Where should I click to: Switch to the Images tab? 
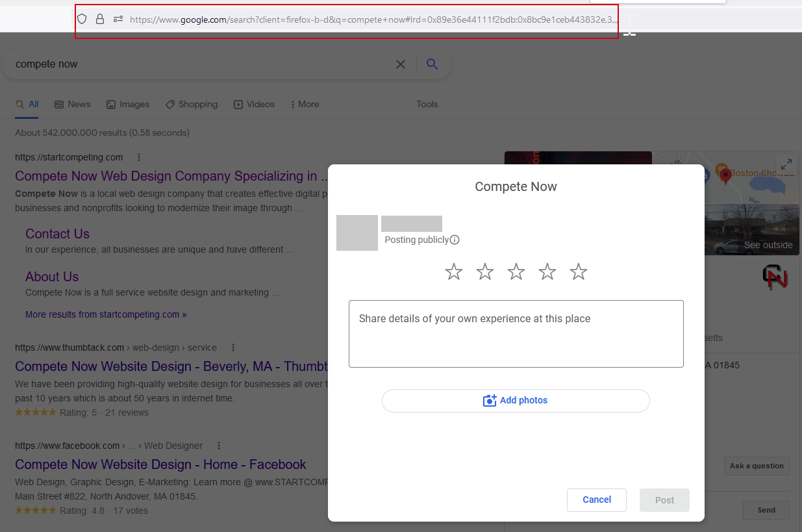click(128, 104)
